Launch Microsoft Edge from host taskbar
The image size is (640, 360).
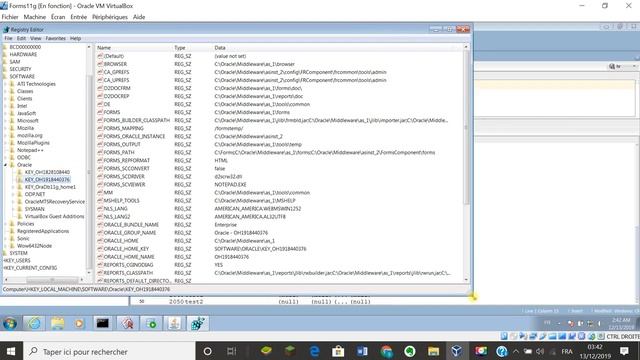315,351
